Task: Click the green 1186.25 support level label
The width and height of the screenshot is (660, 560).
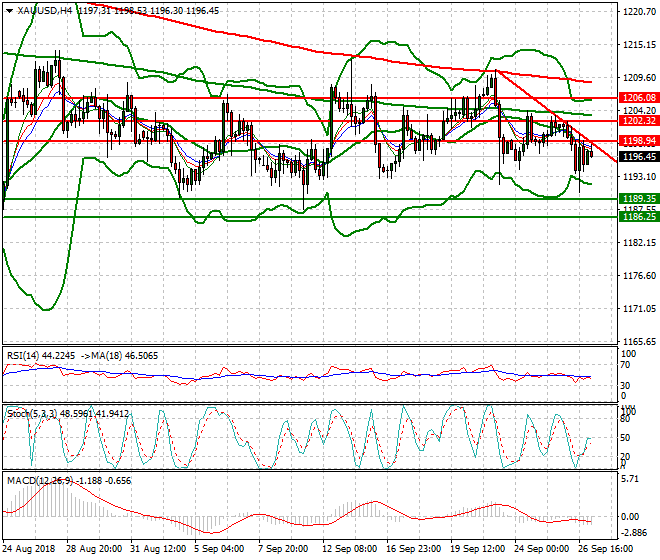Action: pyautogui.click(x=639, y=216)
